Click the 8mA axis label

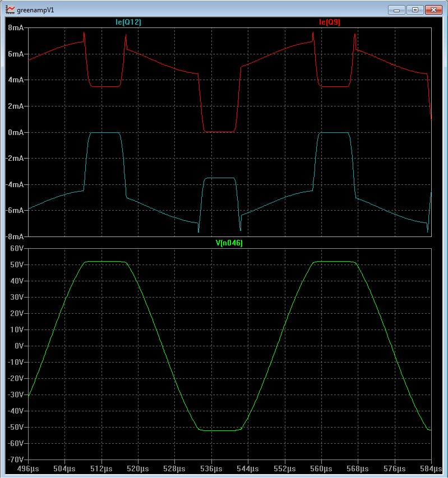click(16, 28)
